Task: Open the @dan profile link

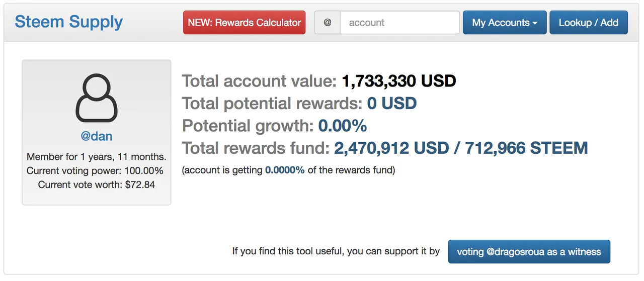Action: point(97,136)
